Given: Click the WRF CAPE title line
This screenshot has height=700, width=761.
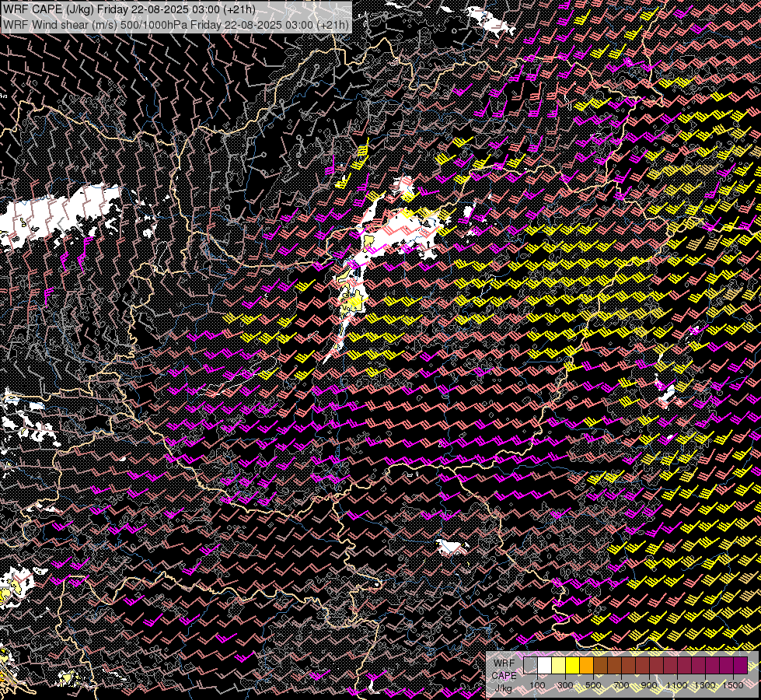Looking at the screenshot, I should click(x=130, y=9).
